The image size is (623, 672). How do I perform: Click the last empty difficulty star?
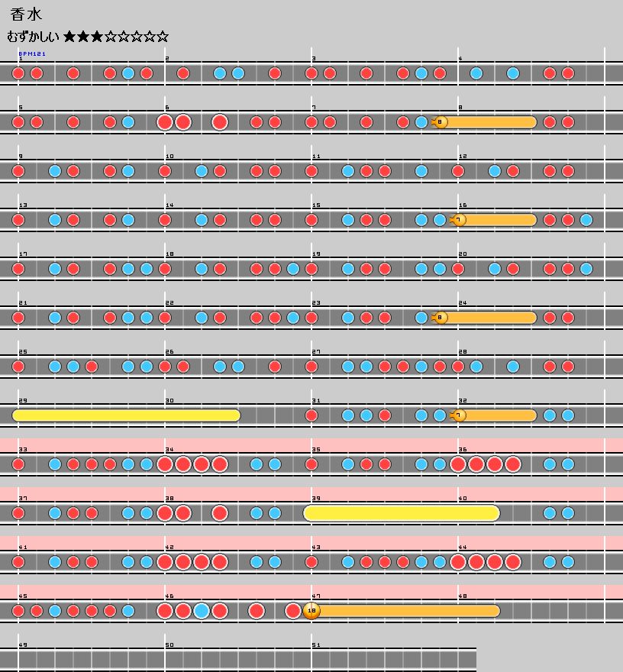pyautogui.click(x=162, y=37)
